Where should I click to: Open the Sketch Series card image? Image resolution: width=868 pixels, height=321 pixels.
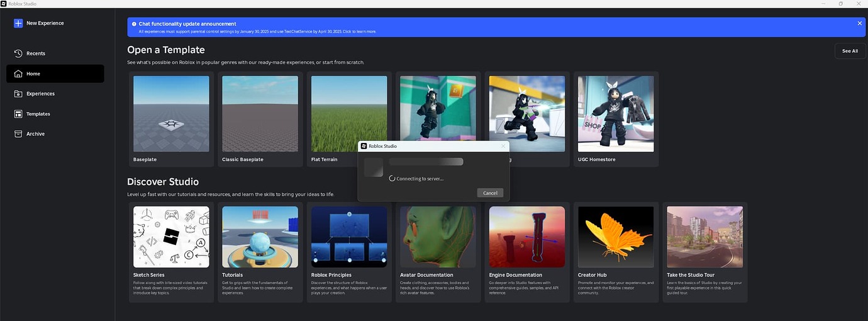coord(171,237)
